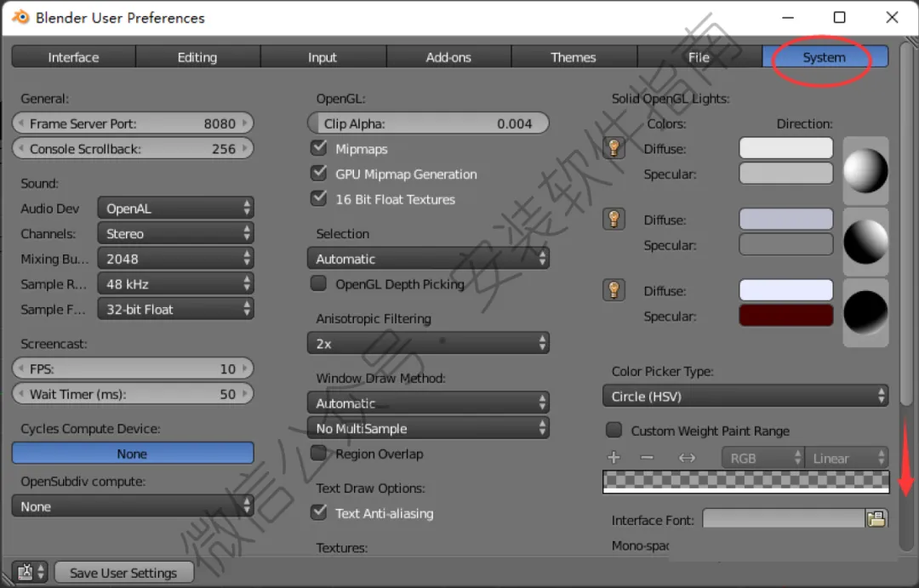Image resolution: width=919 pixels, height=588 pixels.
Task: Open the Sample Format 32-bit Float dropdown
Action: point(175,309)
